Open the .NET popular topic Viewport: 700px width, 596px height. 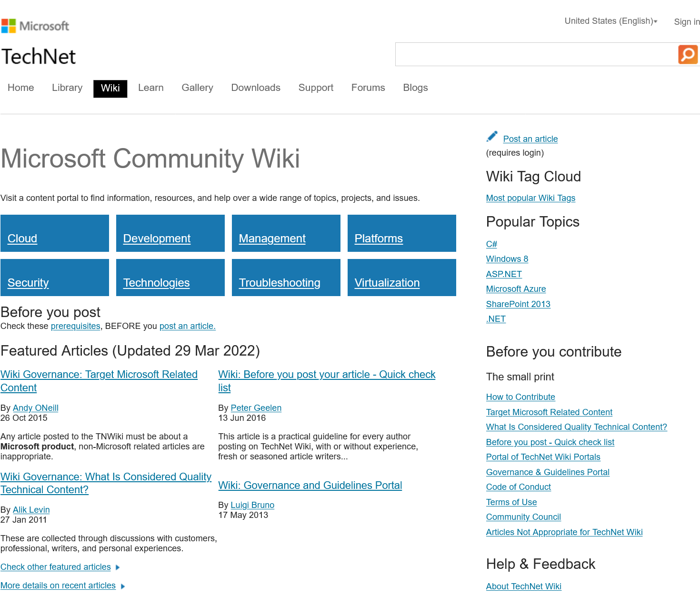tap(496, 319)
